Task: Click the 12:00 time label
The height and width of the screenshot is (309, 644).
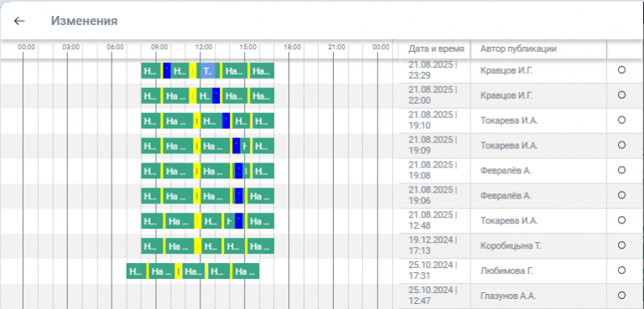Action: 204,47
